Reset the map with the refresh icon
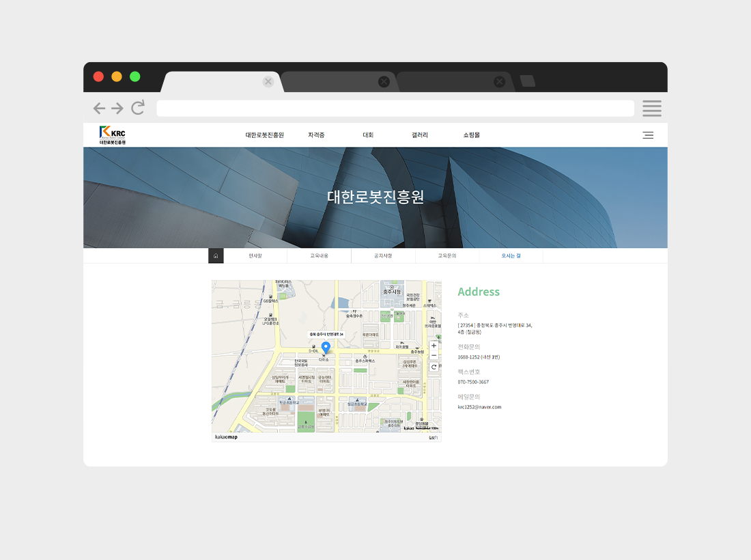The height and width of the screenshot is (560, 751). pyautogui.click(x=434, y=367)
